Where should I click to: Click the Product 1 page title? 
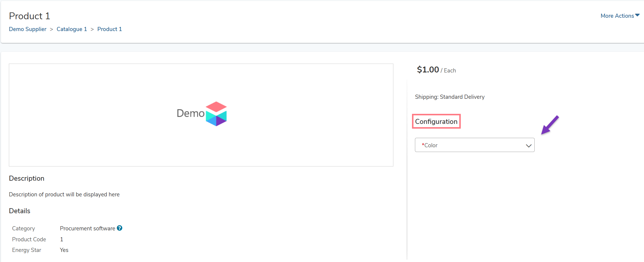[30, 16]
